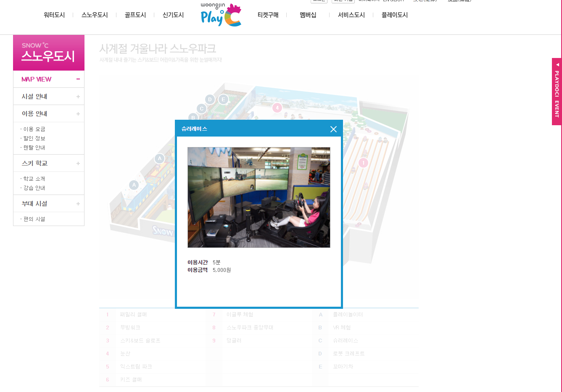Go to 렌탈 안내 in the sidebar
This screenshot has height=392, width=562.
point(34,148)
